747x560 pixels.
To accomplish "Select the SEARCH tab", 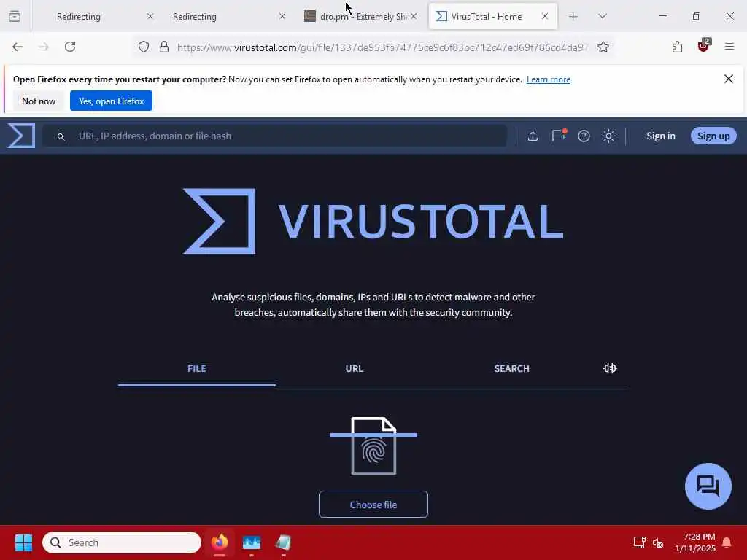I will coord(511,368).
